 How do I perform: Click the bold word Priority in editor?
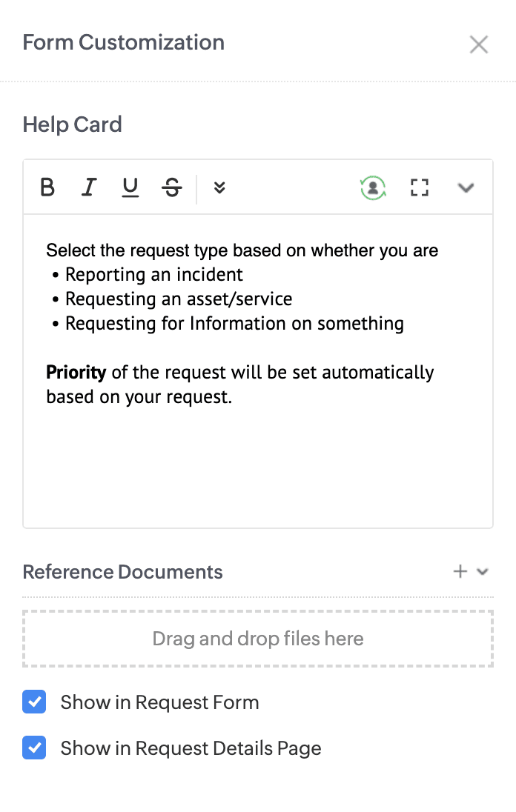coord(76,373)
